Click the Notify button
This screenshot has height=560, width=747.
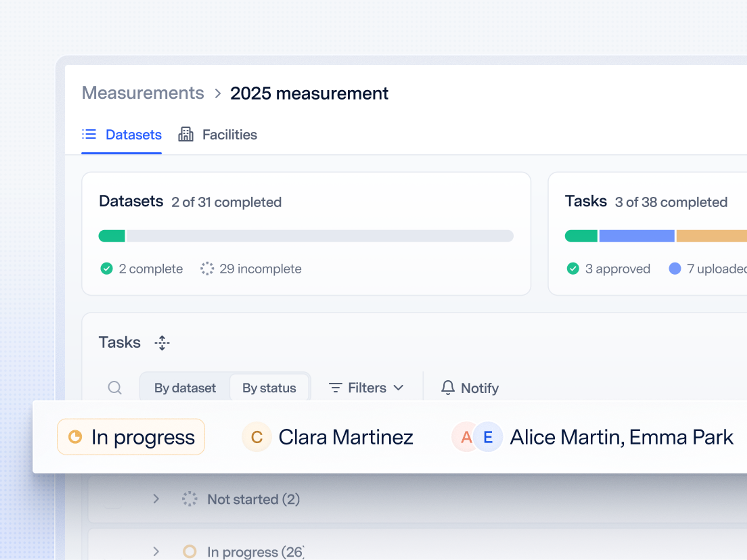point(470,388)
